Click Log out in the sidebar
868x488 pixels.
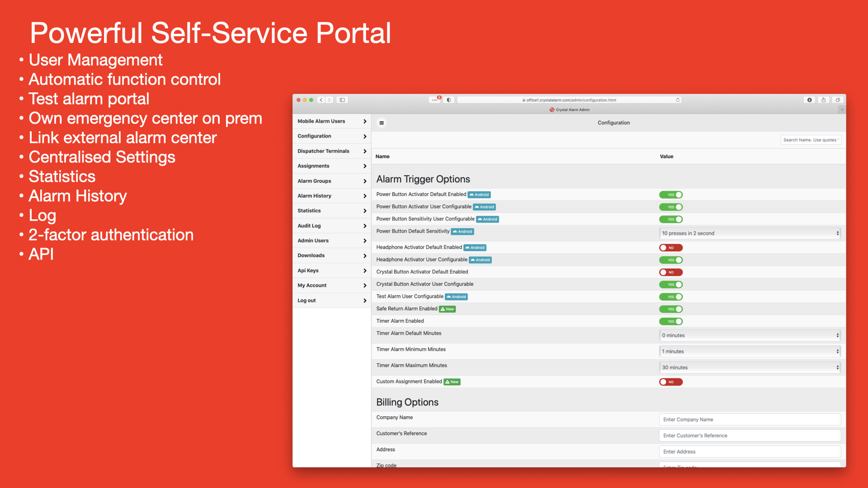[x=332, y=300]
